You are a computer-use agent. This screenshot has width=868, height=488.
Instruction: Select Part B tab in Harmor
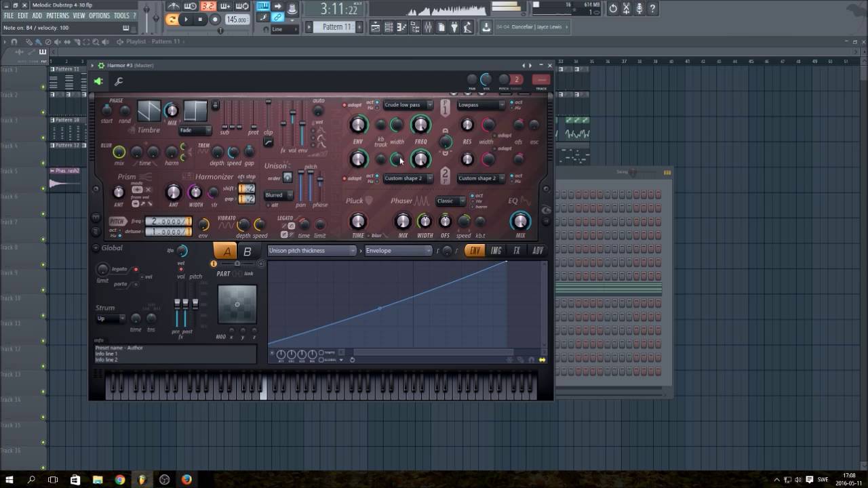(x=247, y=251)
